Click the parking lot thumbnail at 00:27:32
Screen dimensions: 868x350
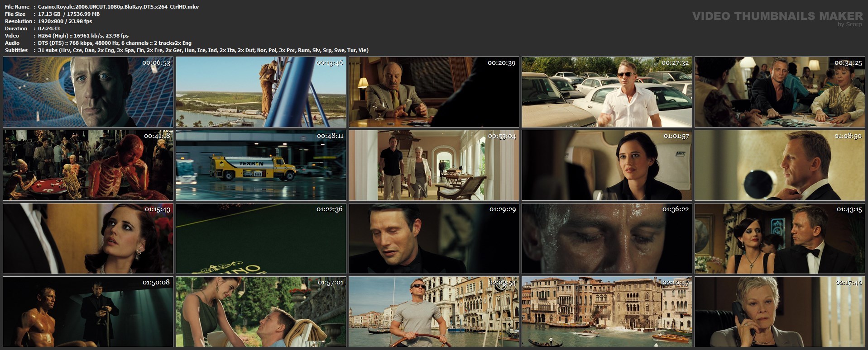607,92
